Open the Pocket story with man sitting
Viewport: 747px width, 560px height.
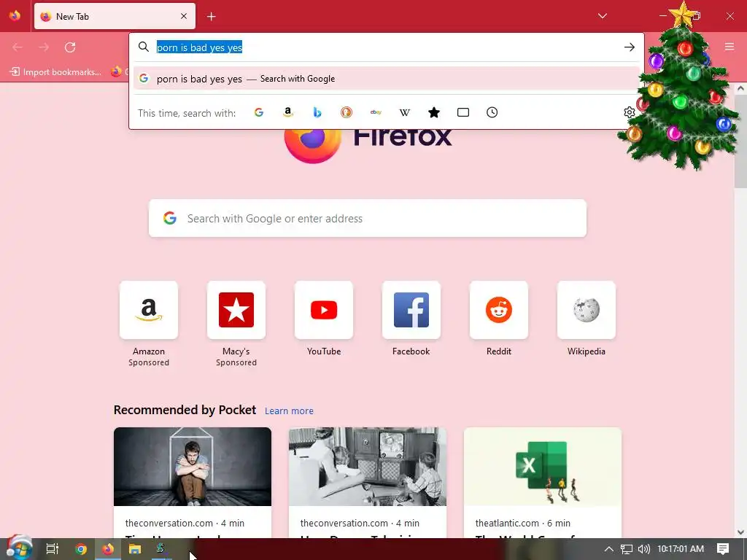pos(193,483)
